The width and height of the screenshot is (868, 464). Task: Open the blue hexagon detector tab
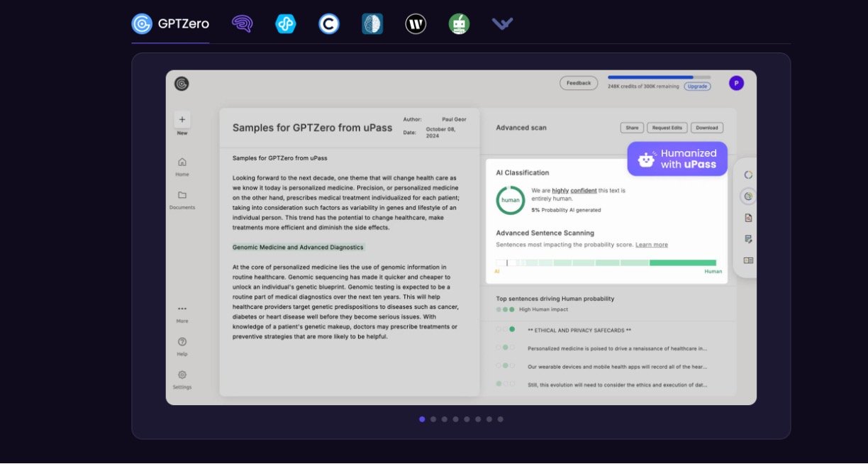(285, 24)
